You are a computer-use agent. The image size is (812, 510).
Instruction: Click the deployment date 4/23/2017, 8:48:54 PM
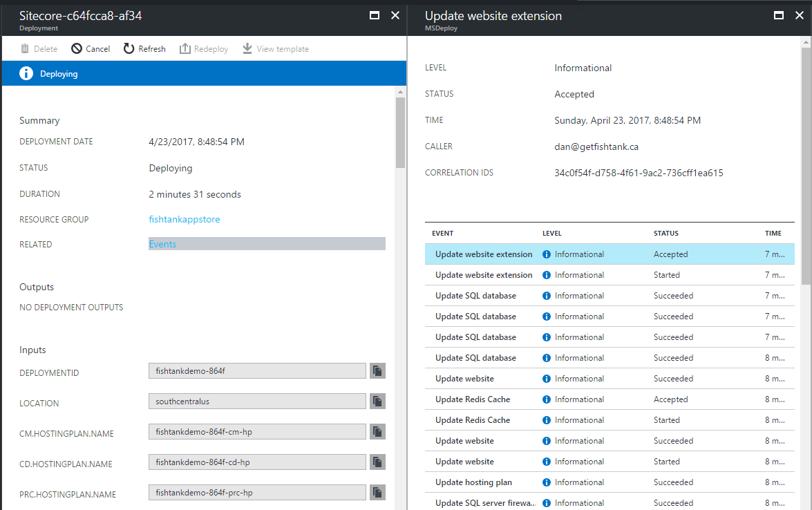click(196, 142)
